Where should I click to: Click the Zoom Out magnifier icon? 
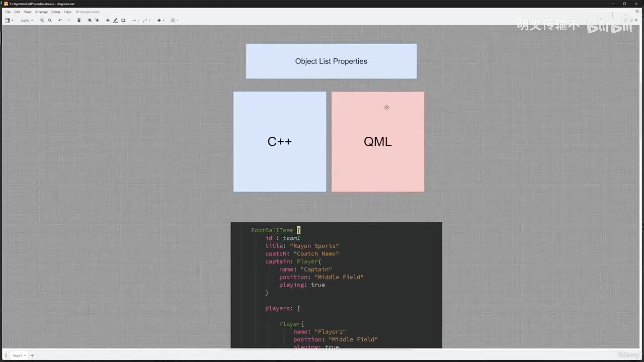[x=50, y=21]
